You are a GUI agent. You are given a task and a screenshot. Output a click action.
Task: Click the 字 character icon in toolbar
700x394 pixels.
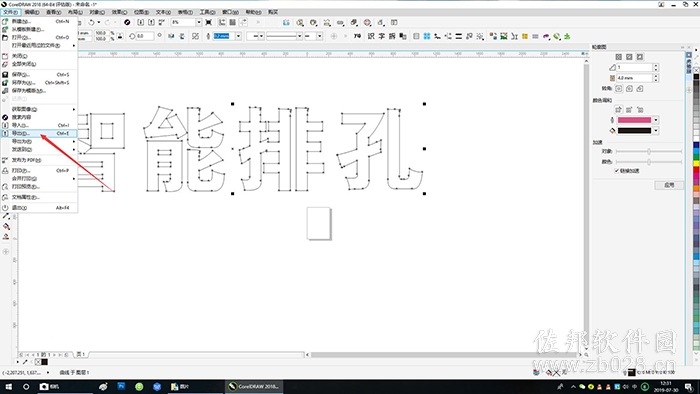(x=381, y=36)
